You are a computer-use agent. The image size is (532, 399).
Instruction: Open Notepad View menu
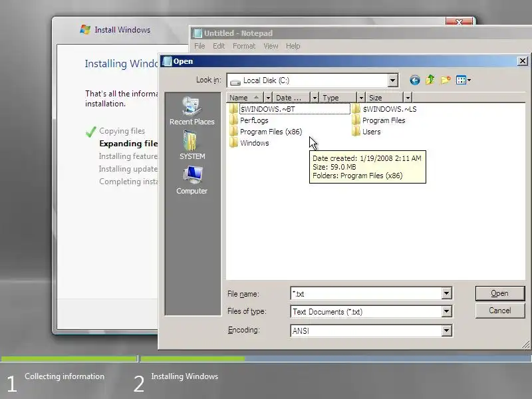(x=271, y=46)
